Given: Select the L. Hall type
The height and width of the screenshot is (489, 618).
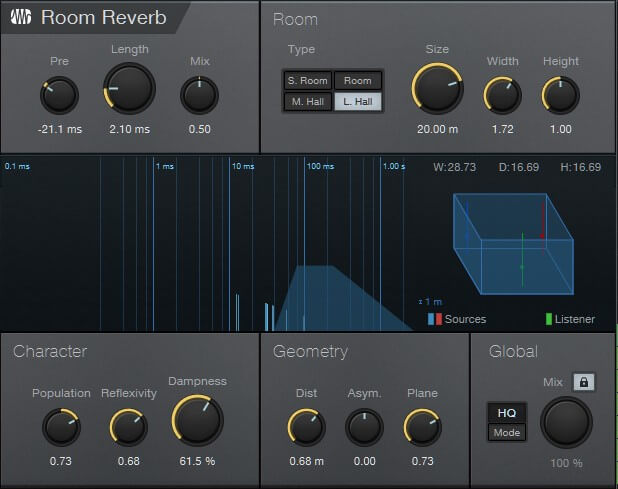Looking at the screenshot, I should (x=357, y=102).
